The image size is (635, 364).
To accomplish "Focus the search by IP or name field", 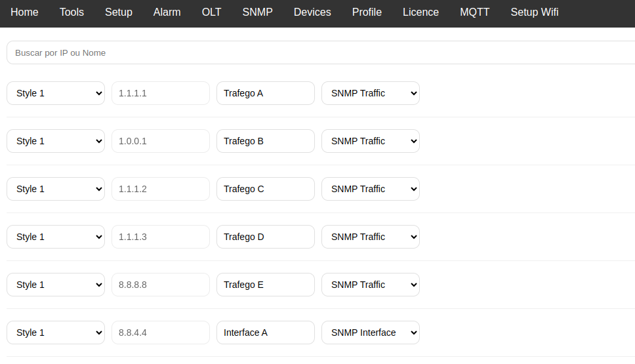I will 320,52.
